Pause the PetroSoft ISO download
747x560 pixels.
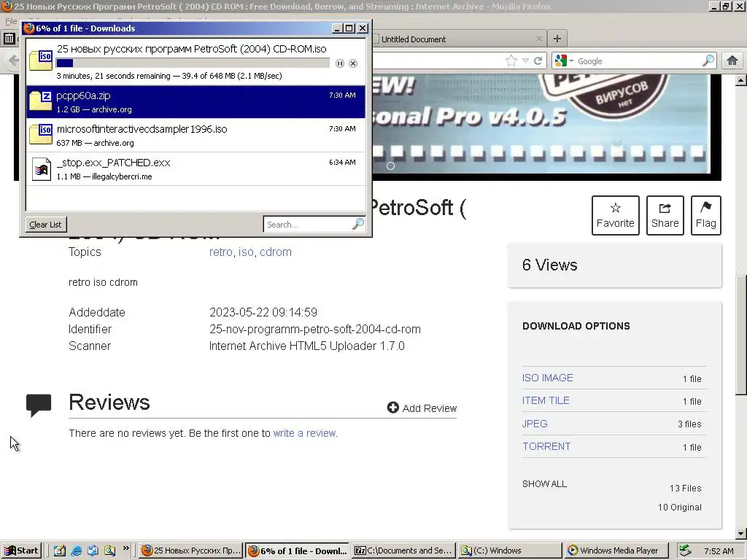340,63
